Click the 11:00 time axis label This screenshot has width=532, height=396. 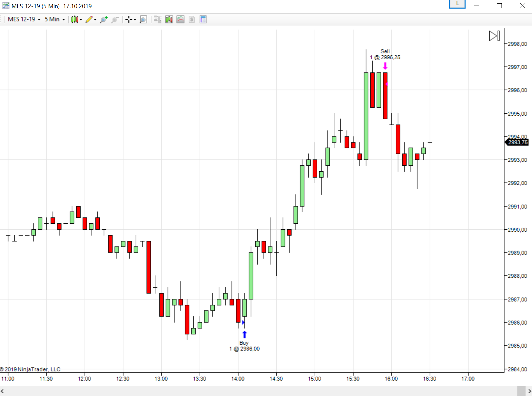coord(8,379)
